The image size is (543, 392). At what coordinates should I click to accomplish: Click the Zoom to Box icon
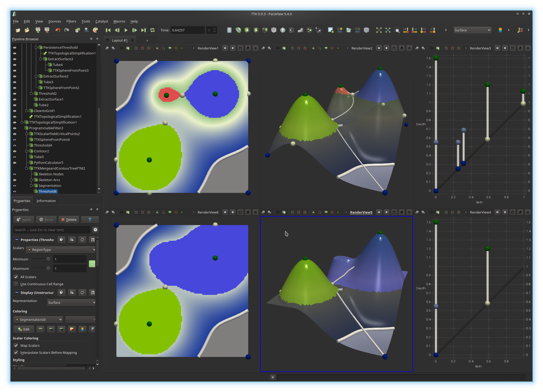[x=397, y=30]
